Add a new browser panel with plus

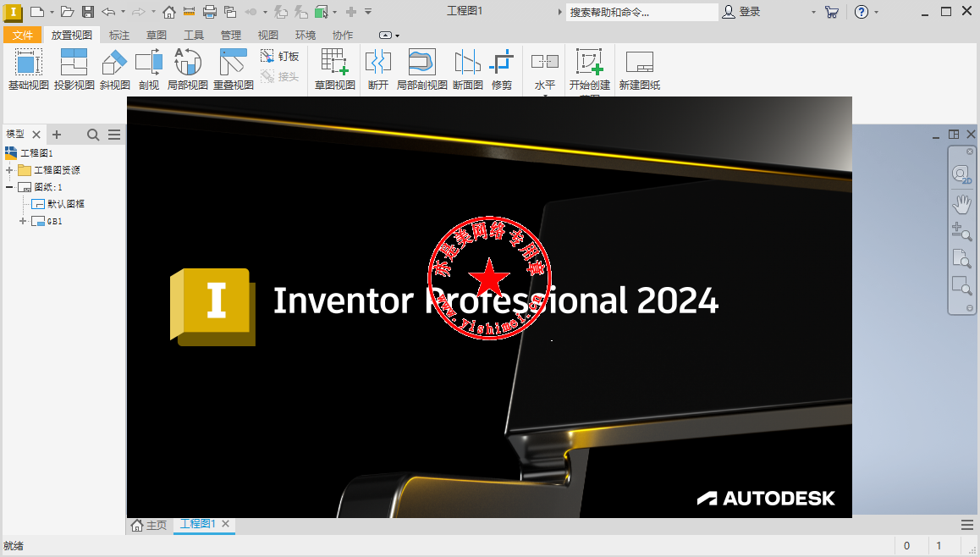coord(56,135)
